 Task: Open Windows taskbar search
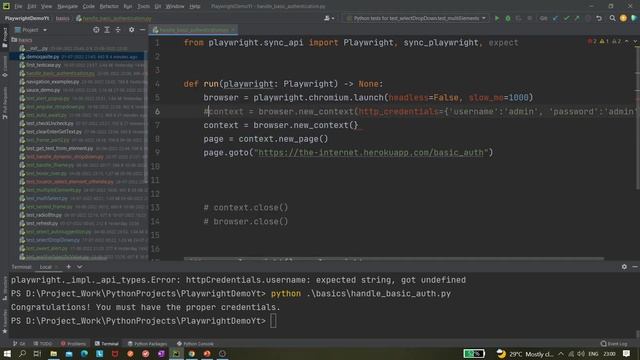[x=22, y=353]
